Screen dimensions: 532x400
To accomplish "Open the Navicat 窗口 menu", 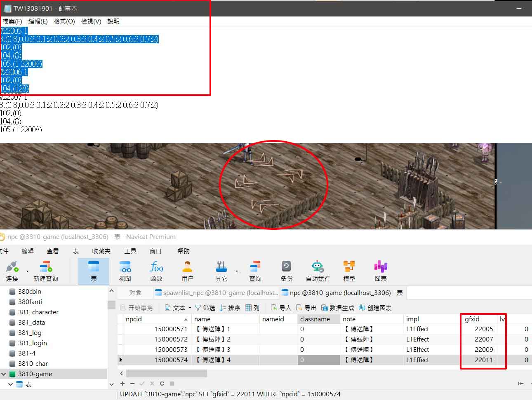I will click(x=155, y=251).
